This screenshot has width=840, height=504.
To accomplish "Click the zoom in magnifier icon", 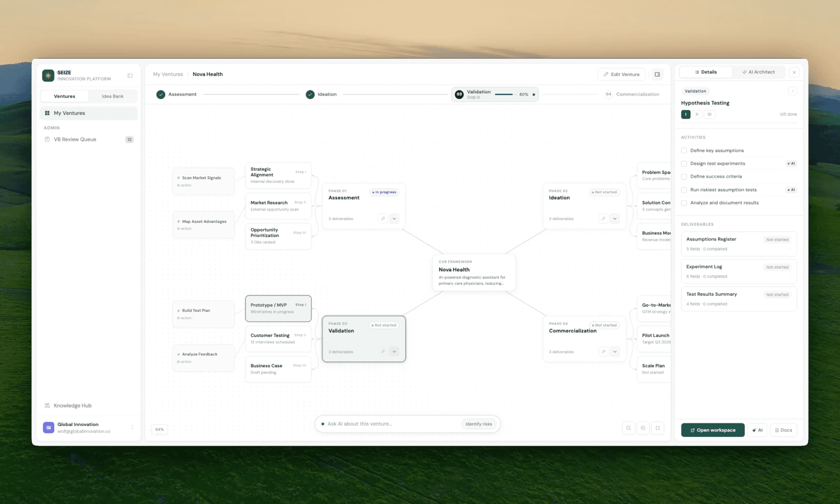I will pos(643,428).
